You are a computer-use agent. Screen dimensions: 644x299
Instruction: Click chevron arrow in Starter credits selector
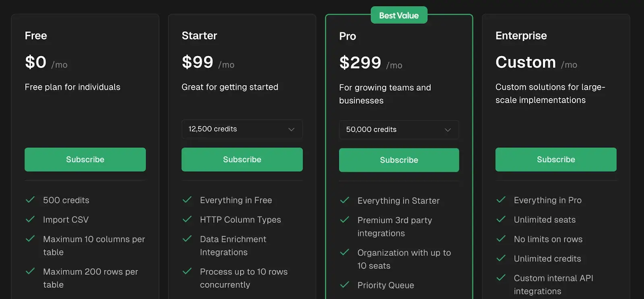[291, 129]
